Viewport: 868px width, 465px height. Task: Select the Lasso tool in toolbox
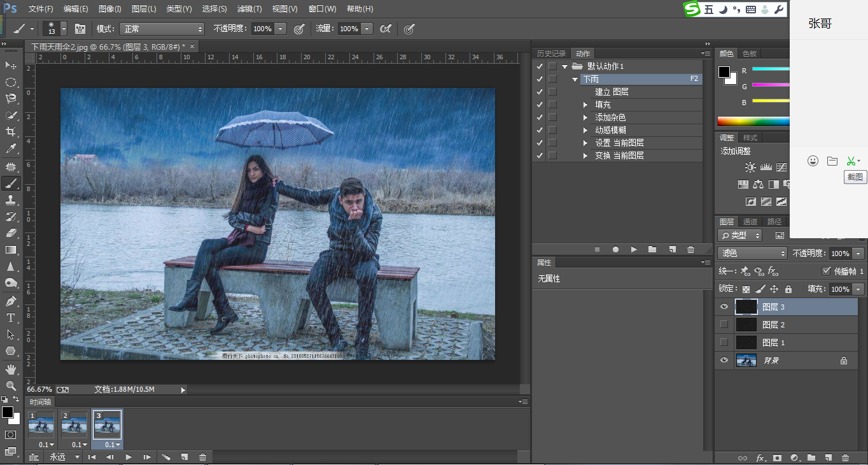(11, 99)
